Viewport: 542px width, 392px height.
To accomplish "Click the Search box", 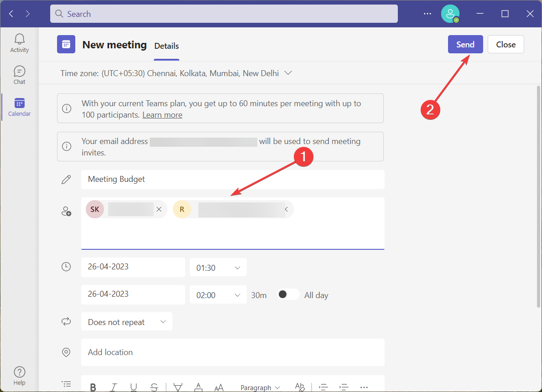I will tap(224, 14).
